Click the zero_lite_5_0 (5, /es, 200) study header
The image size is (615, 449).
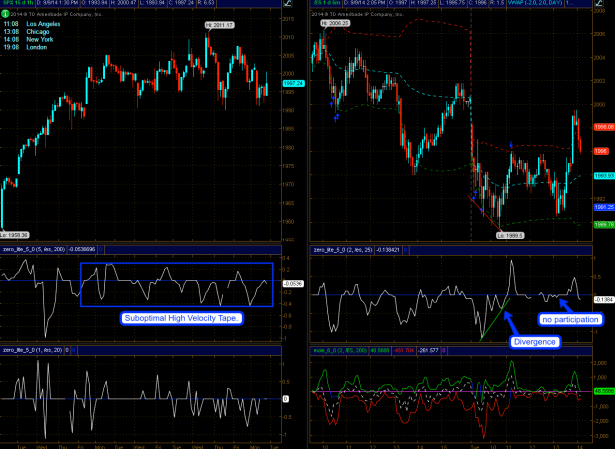[34, 249]
